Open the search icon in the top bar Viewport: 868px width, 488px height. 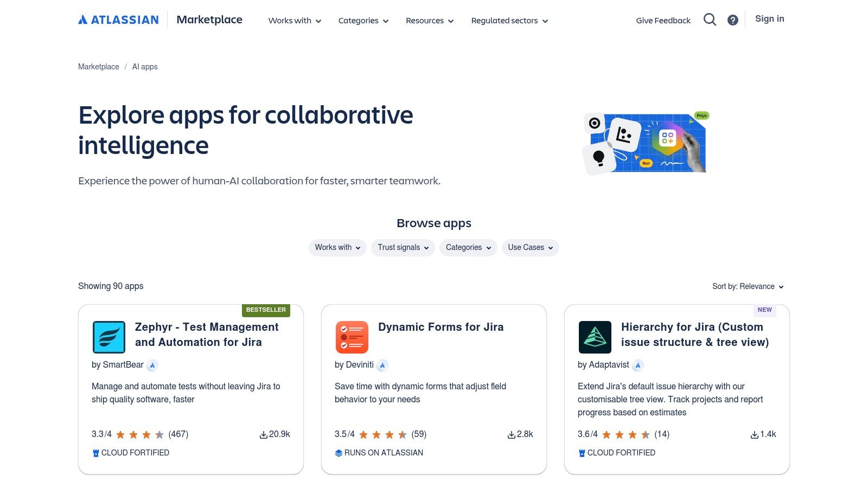pos(710,20)
